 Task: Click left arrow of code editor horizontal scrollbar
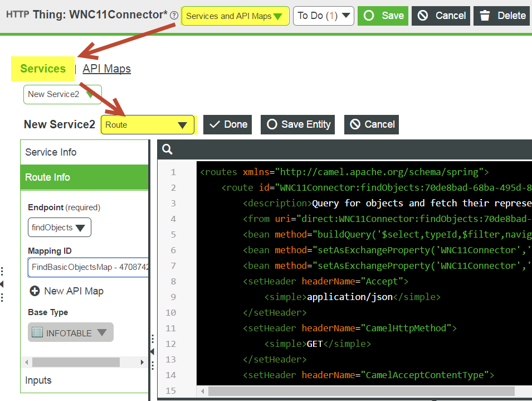(x=203, y=391)
